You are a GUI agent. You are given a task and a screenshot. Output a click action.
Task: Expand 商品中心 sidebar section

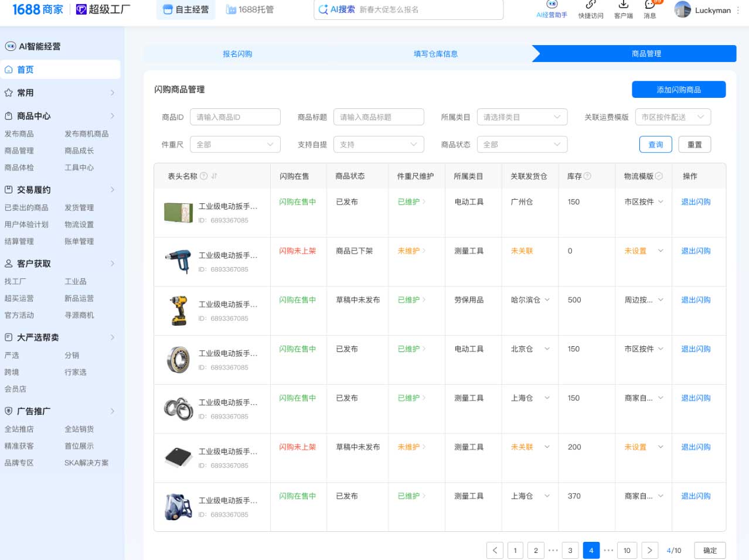click(113, 116)
